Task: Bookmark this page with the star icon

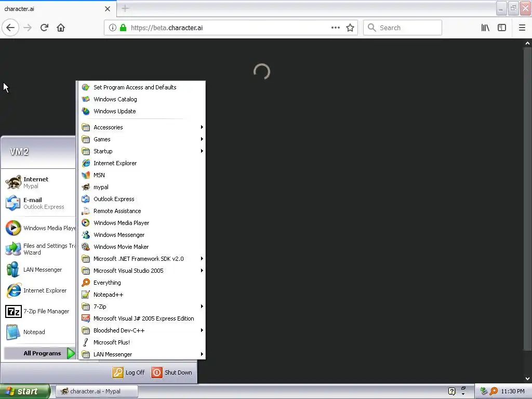Action: (x=350, y=28)
